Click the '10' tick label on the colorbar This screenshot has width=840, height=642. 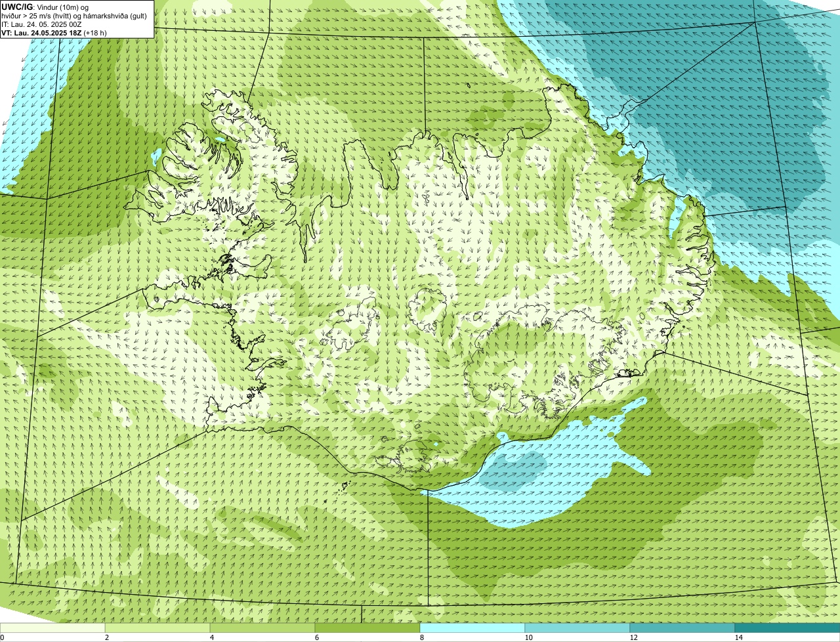pyautogui.click(x=528, y=637)
